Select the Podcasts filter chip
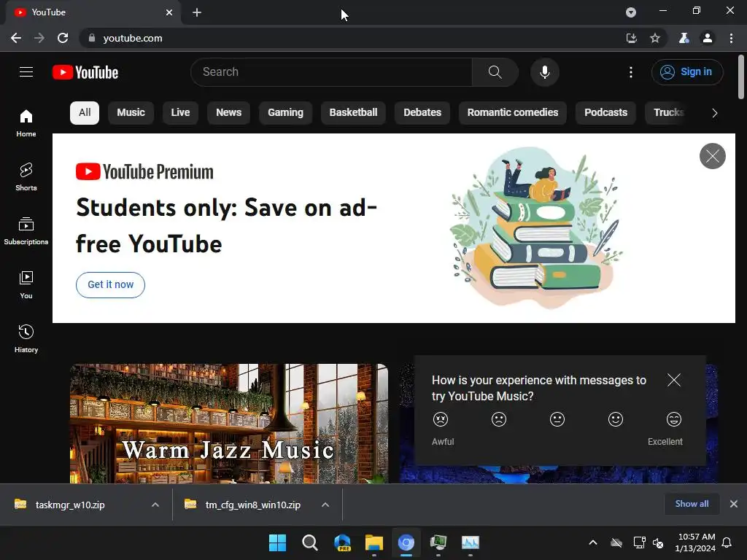 click(606, 113)
